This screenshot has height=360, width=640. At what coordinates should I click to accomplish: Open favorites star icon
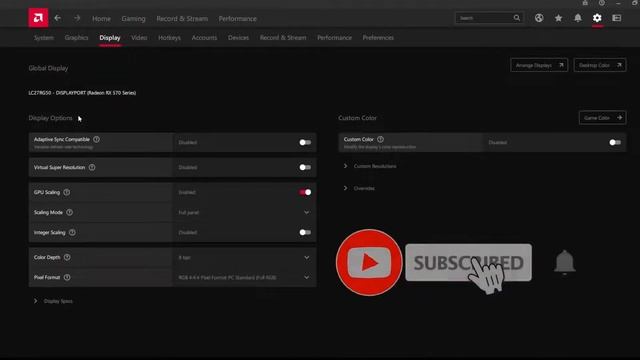[558, 18]
